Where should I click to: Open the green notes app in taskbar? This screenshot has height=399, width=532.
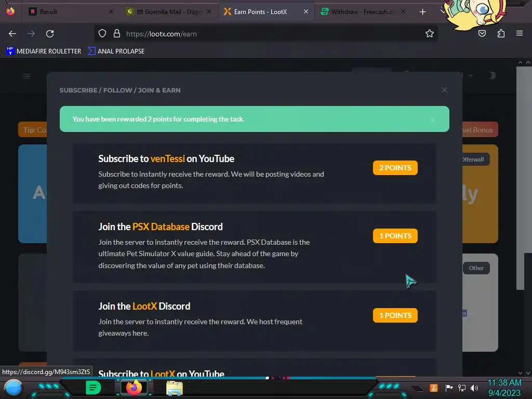93,388
